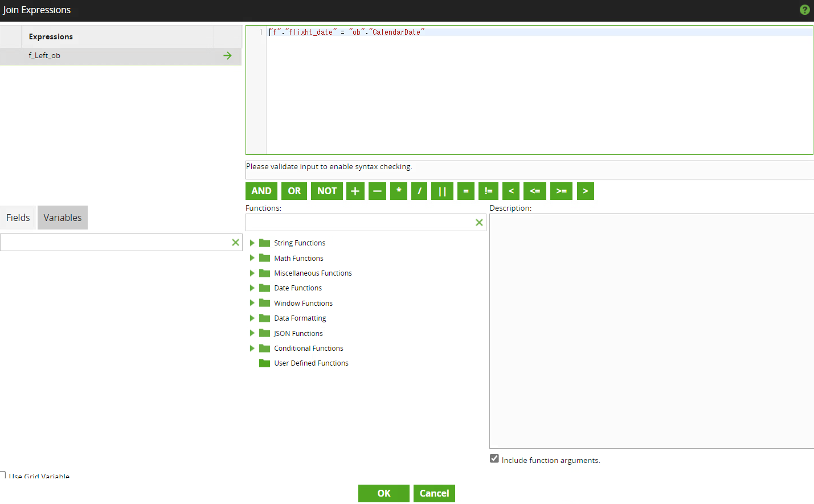Expand the Conditional Functions folder
Image resolution: width=814 pixels, height=504 pixels.
[x=252, y=349]
